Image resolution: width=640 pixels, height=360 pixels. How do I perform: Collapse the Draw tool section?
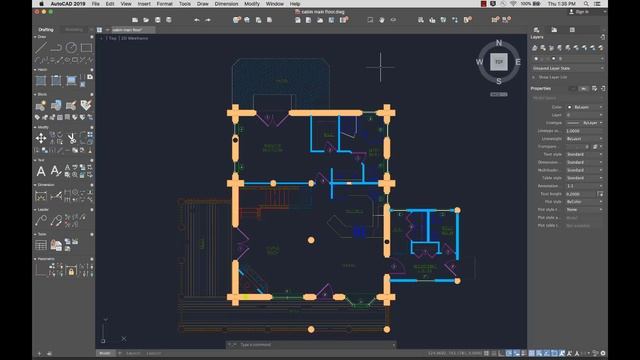35,37
